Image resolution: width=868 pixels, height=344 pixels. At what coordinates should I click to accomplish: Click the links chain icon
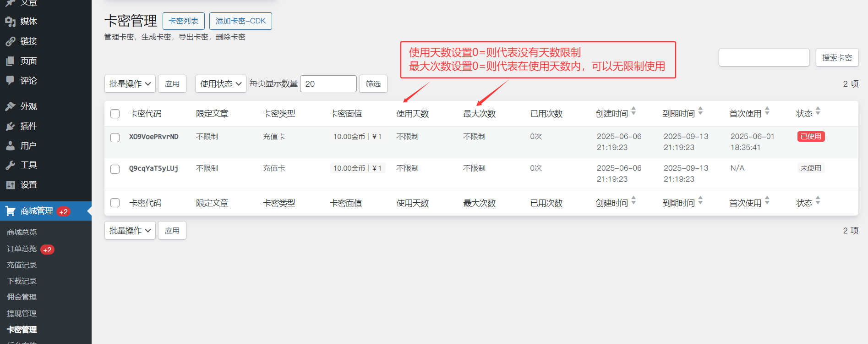coord(10,41)
